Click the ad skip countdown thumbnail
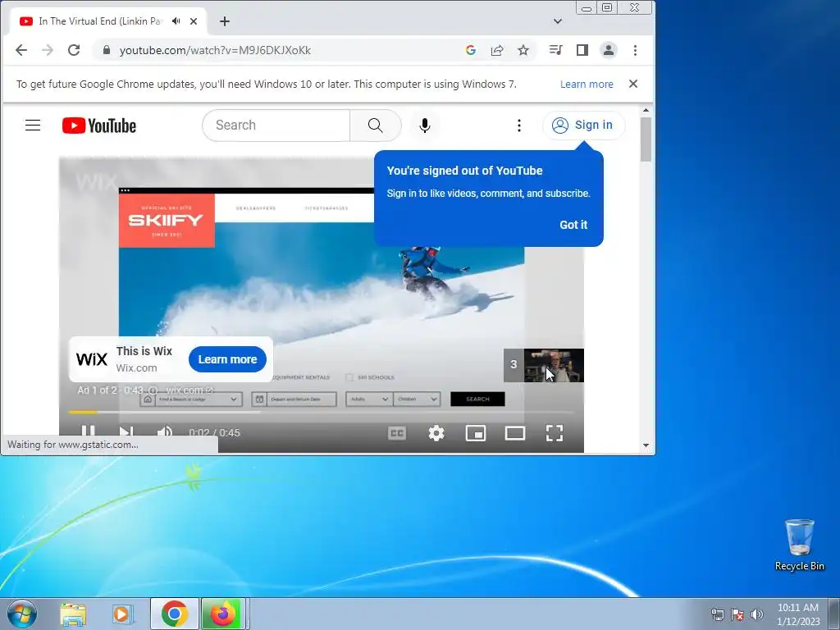The width and height of the screenshot is (840, 630). point(544,365)
